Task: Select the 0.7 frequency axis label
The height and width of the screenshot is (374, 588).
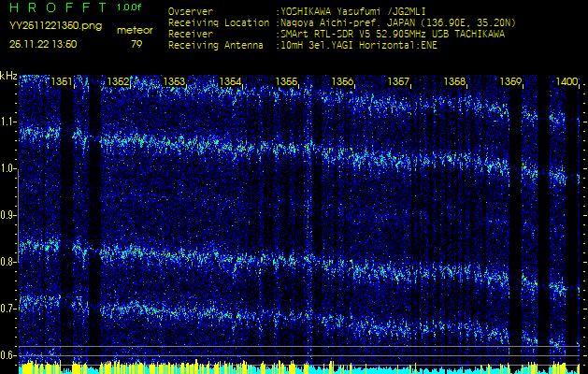Action: 9,309
